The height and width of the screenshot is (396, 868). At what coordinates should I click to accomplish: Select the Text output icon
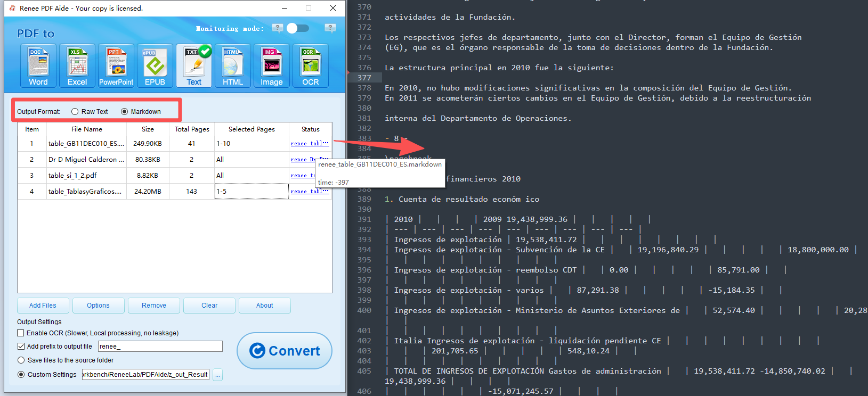click(194, 66)
